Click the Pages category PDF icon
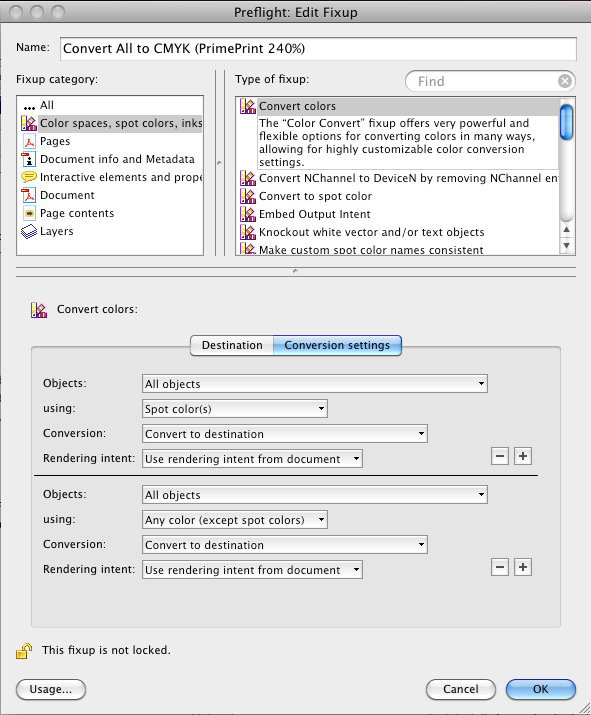 [x=29, y=141]
